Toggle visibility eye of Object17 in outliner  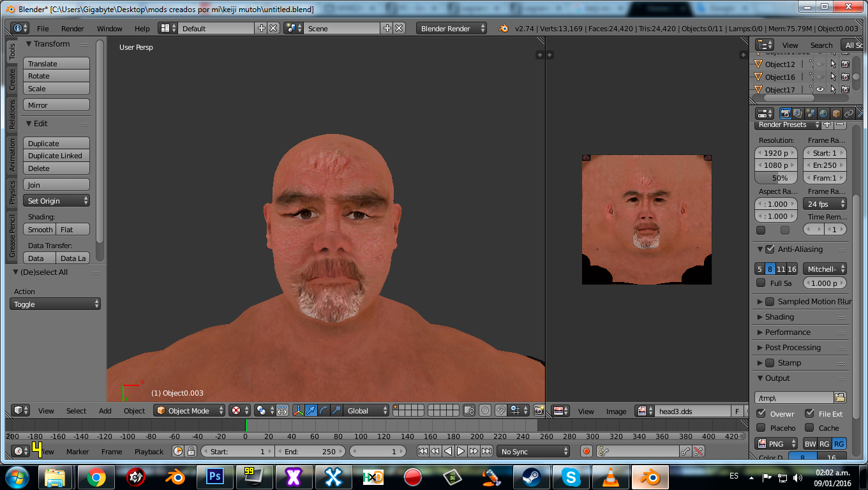[820, 89]
